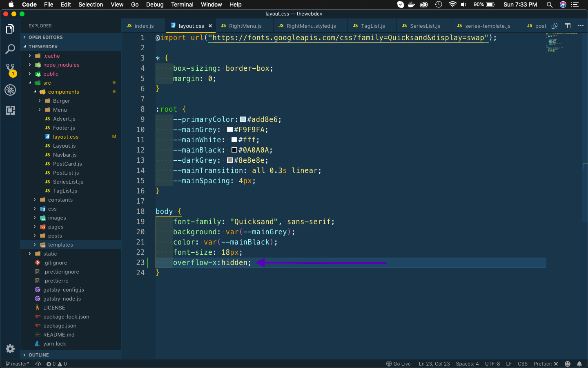This screenshot has height=368, width=588.
Task: Open PostCard.js file
Action: click(x=71, y=164)
